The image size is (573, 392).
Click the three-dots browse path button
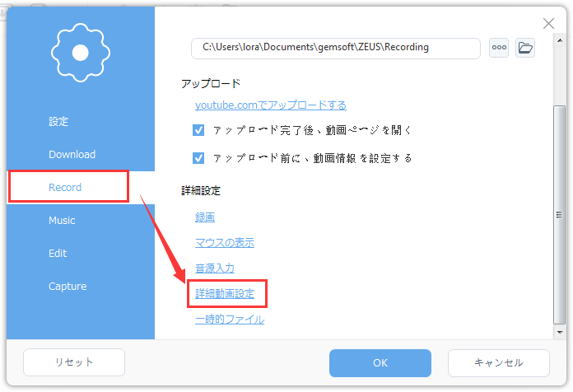pos(499,48)
